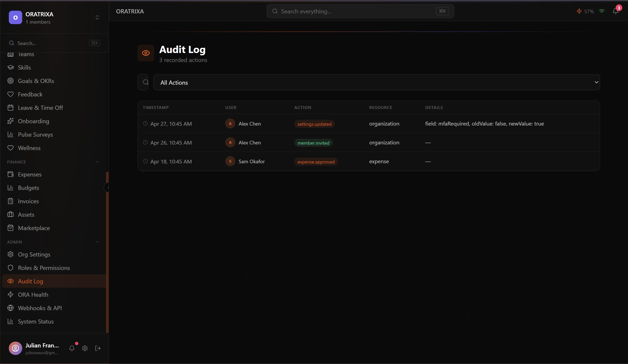Click the log out icon

tap(98, 348)
